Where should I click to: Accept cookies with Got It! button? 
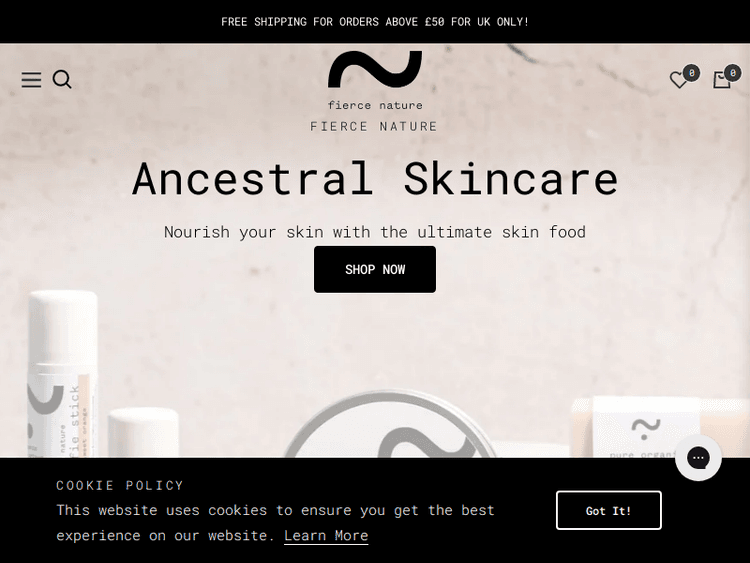coord(608,510)
